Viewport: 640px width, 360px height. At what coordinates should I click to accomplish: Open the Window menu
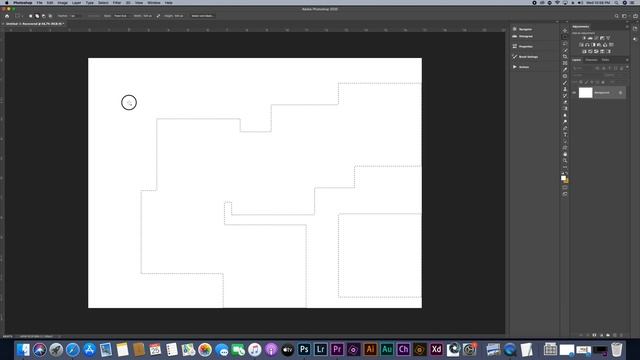pos(153,2)
